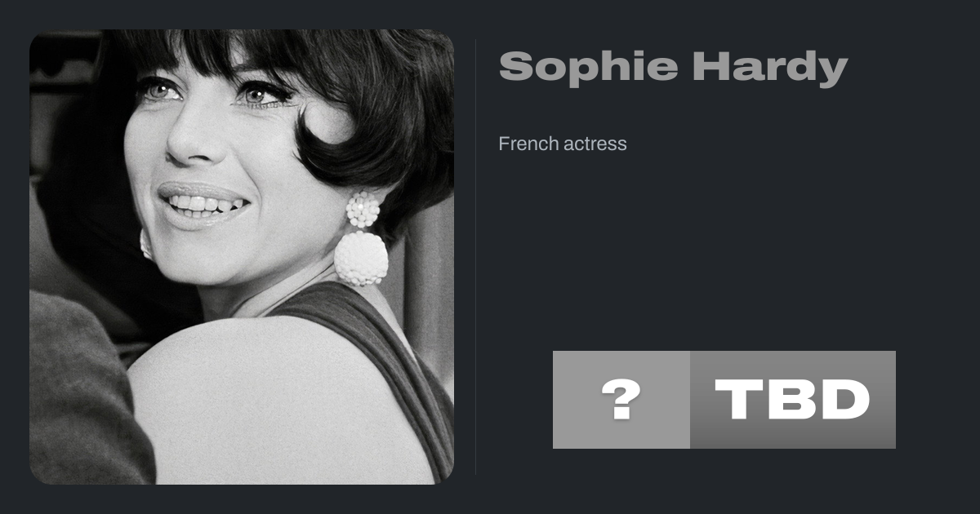Viewport: 980px width, 514px height.
Task: Click the small flower earring stud
Action: (363, 210)
